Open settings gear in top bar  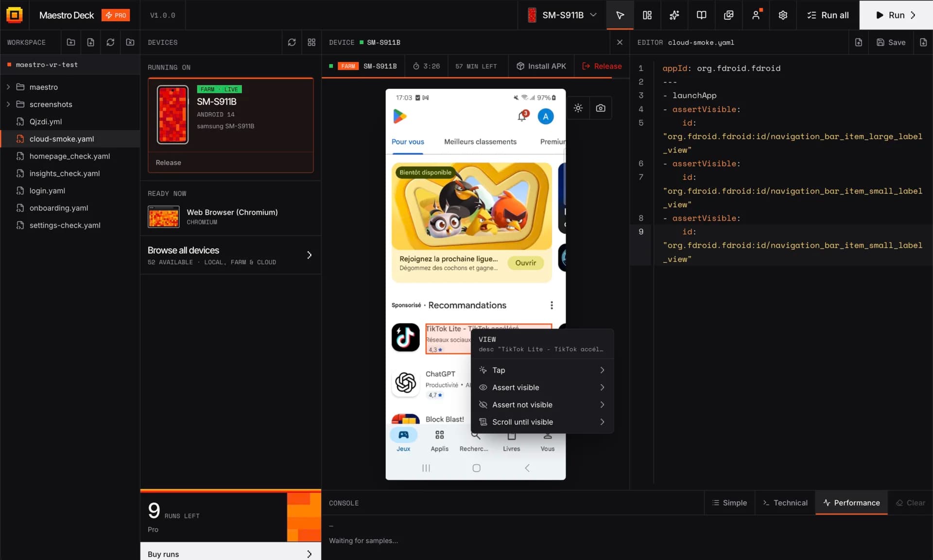pyautogui.click(x=783, y=15)
